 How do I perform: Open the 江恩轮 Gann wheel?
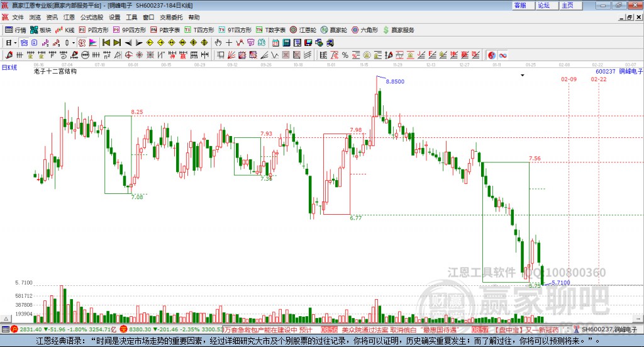[x=303, y=30]
